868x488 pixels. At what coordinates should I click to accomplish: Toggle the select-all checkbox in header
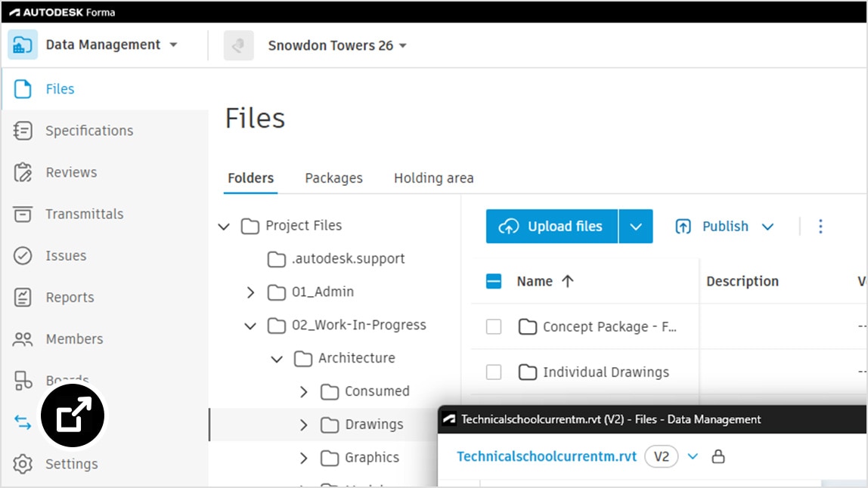[x=494, y=282]
